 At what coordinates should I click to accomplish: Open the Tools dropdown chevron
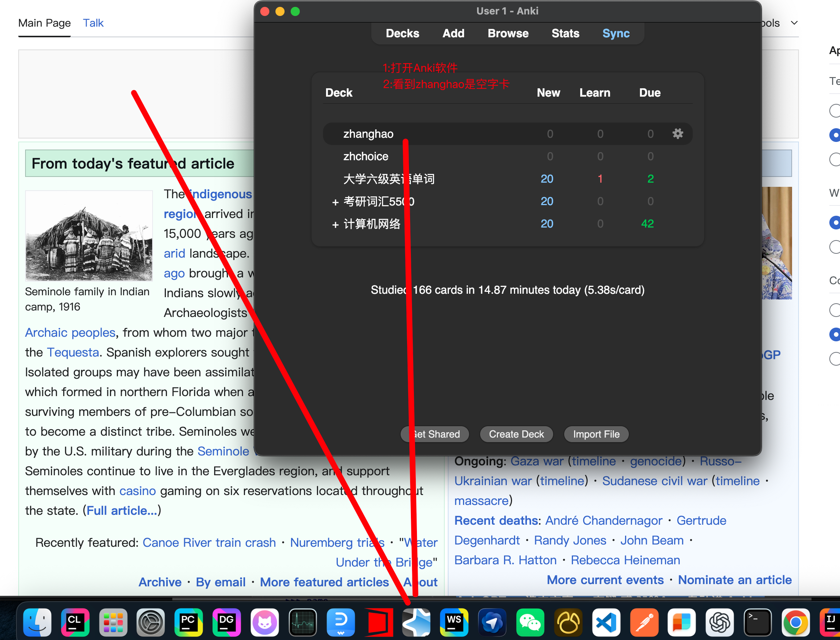(794, 23)
